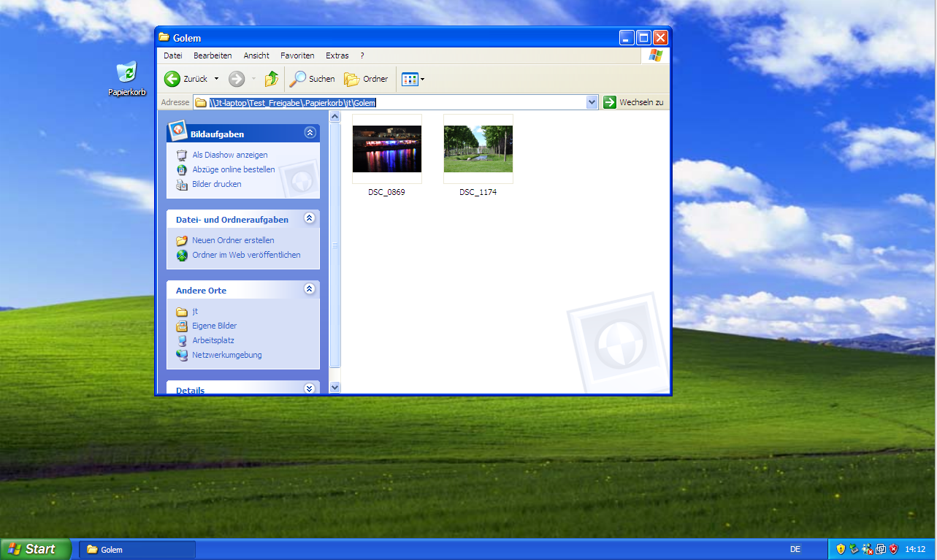Select the Papierkorb desktop icon
The height and width of the screenshot is (560, 937).
(x=127, y=79)
